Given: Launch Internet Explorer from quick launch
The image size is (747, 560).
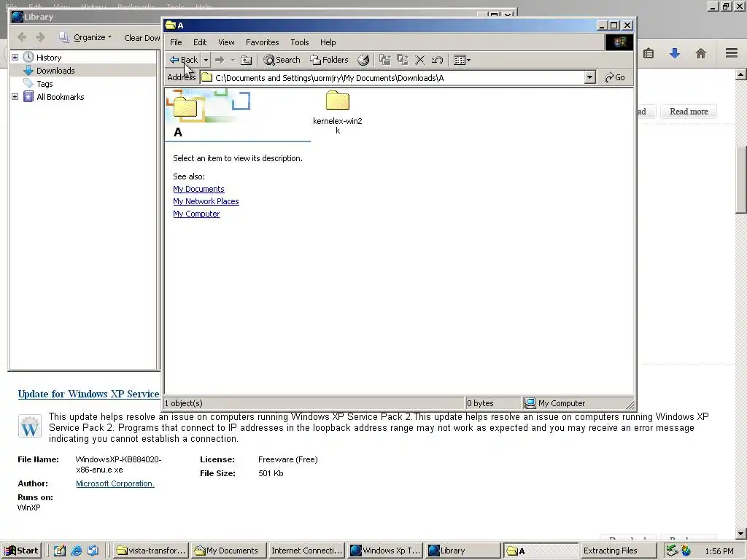Looking at the screenshot, I should 76,551.
